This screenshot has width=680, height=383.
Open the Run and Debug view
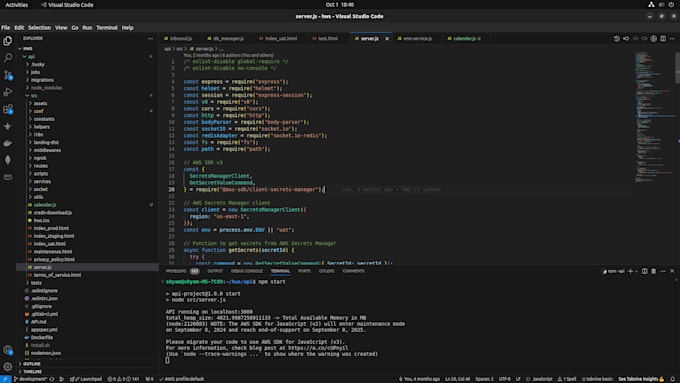pyautogui.click(x=8, y=92)
